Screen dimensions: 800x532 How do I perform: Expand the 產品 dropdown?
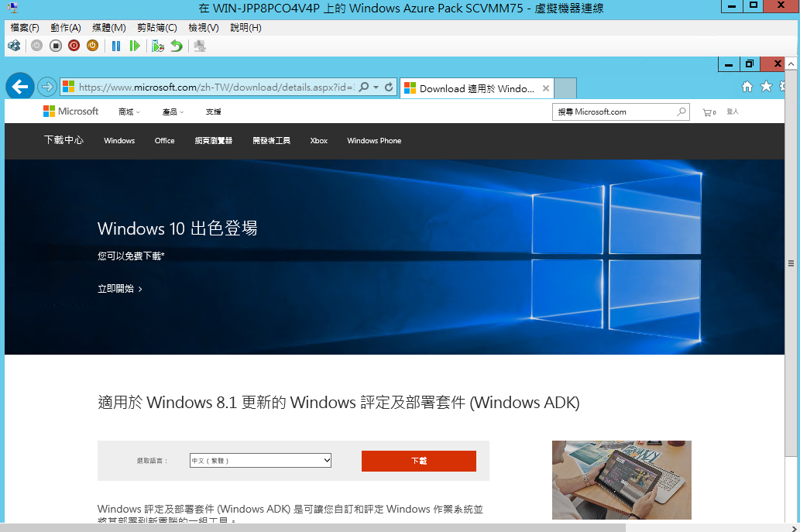pyautogui.click(x=173, y=112)
